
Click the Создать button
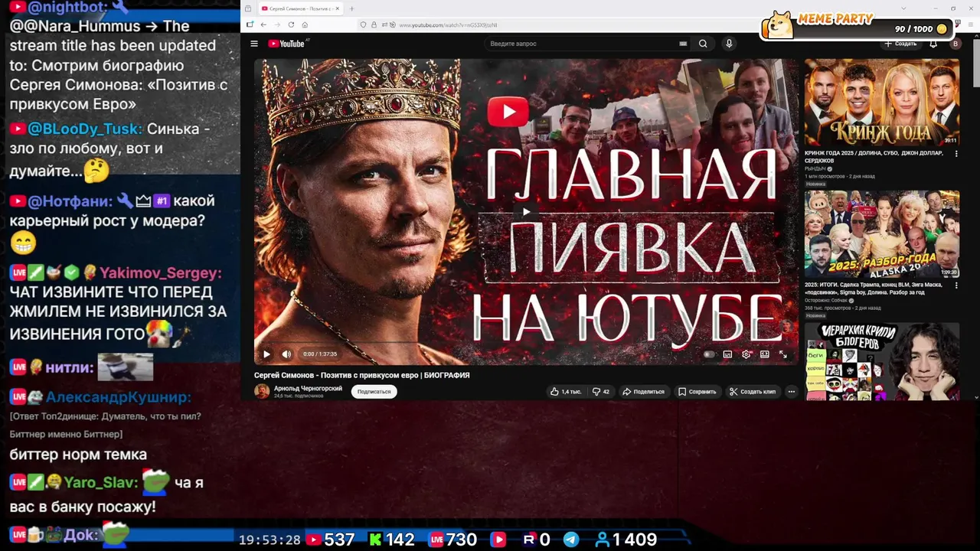(900, 44)
